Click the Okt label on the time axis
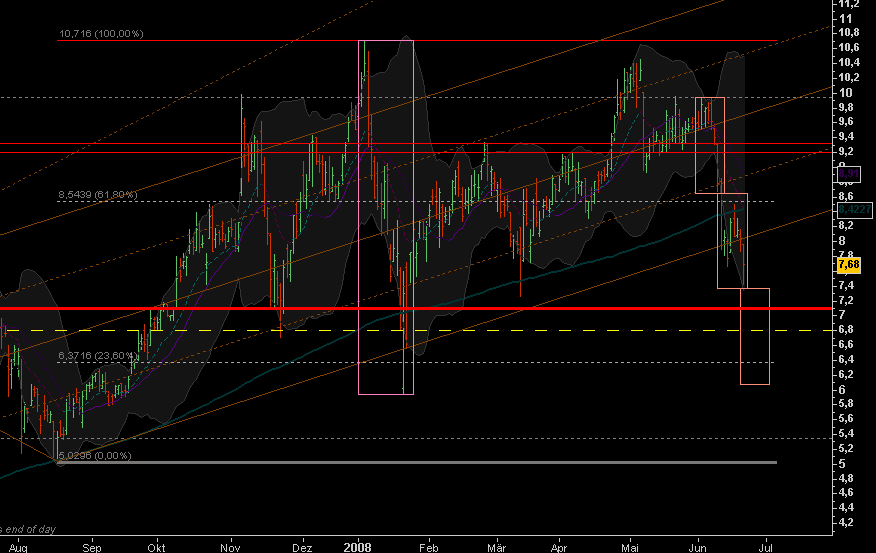The height and width of the screenshot is (553, 876). point(156,547)
